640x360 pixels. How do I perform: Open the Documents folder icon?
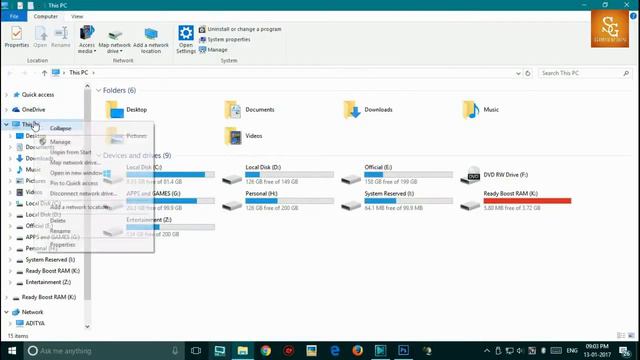(x=233, y=109)
